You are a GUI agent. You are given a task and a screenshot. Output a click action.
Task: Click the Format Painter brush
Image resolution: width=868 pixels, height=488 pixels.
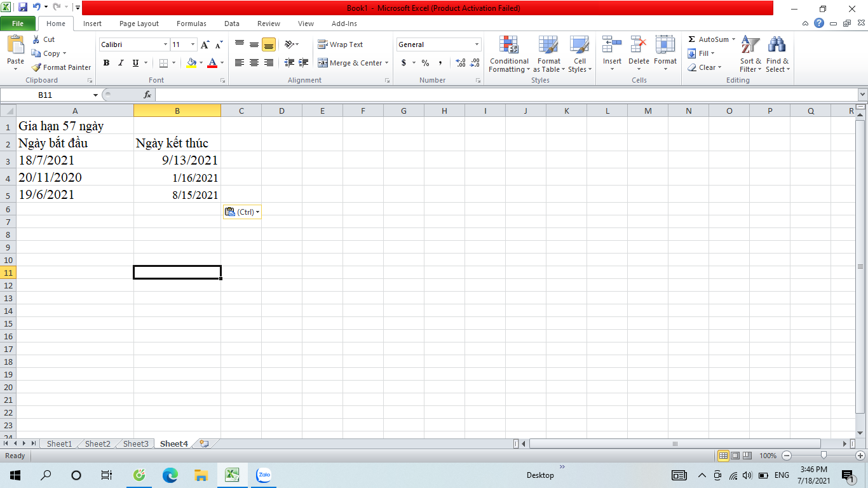pos(36,67)
